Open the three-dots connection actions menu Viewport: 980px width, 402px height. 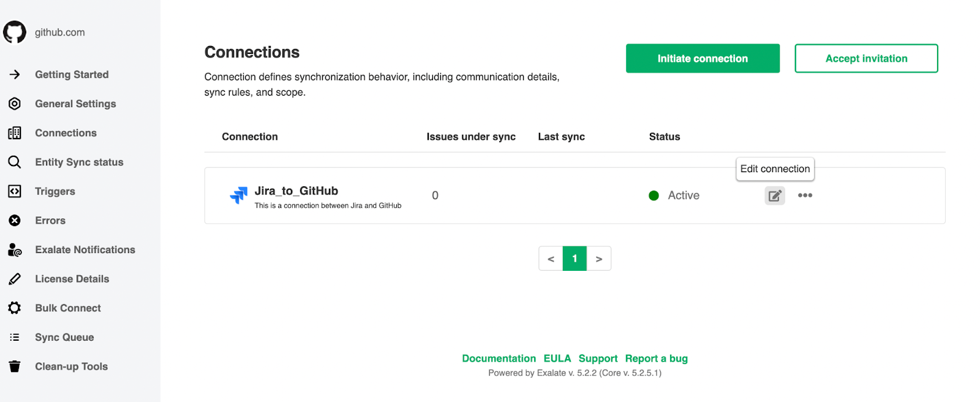point(805,195)
